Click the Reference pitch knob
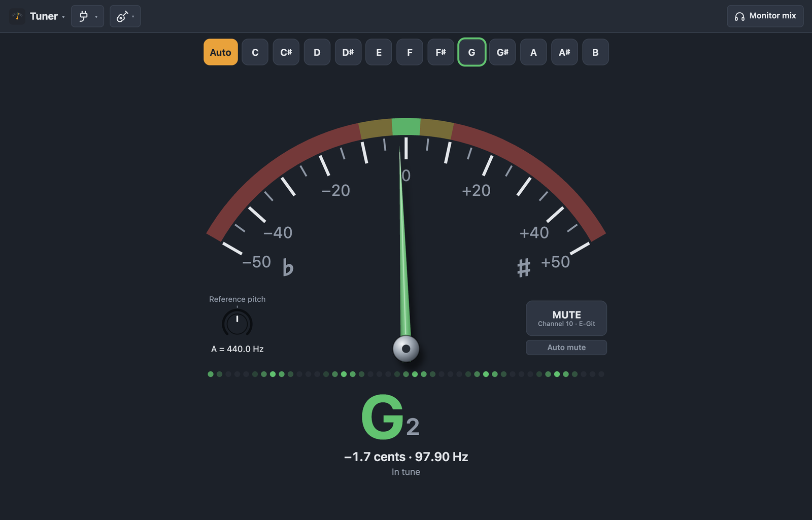 click(237, 323)
